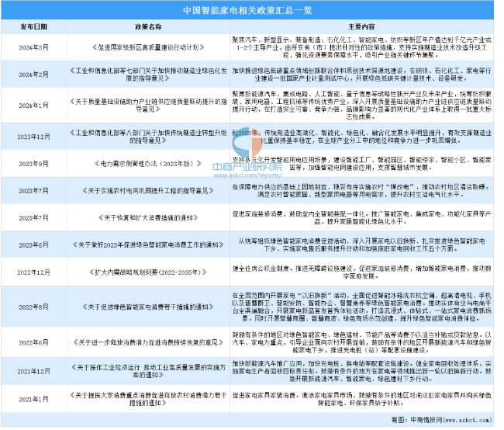Viewport: 504px width, 430px height.
Task: Click the table title 中国智能家电相关政策汇总一览
Action: (252, 9)
